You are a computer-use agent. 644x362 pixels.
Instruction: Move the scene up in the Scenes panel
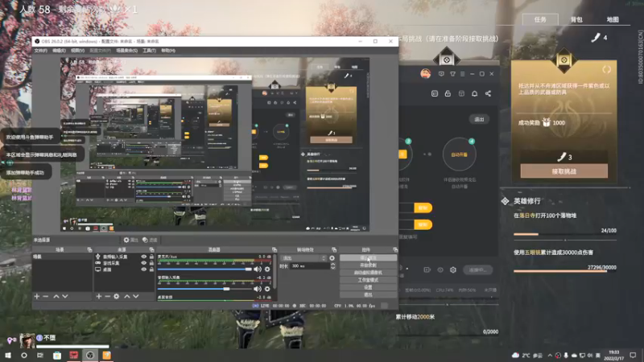[x=56, y=296]
